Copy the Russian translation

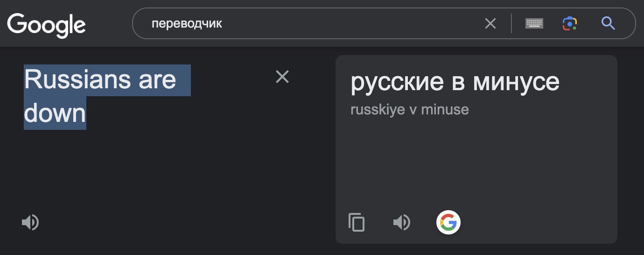click(x=357, y=222)
